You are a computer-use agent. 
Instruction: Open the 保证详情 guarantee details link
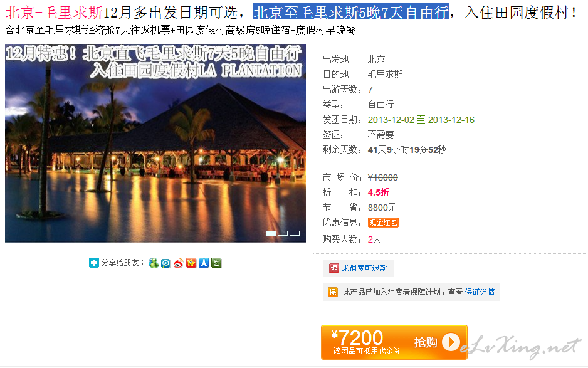tap(480, 292)
